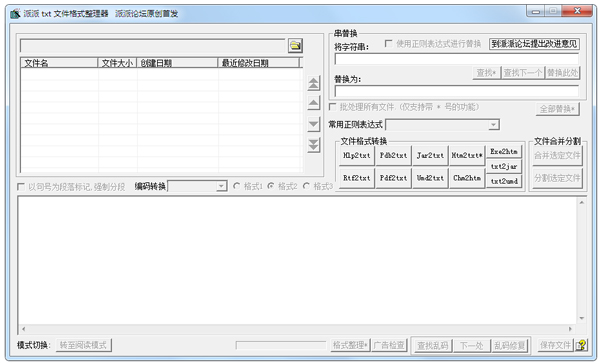
Task: Click the Jar2txt conversion button
Action: [430, 155]
